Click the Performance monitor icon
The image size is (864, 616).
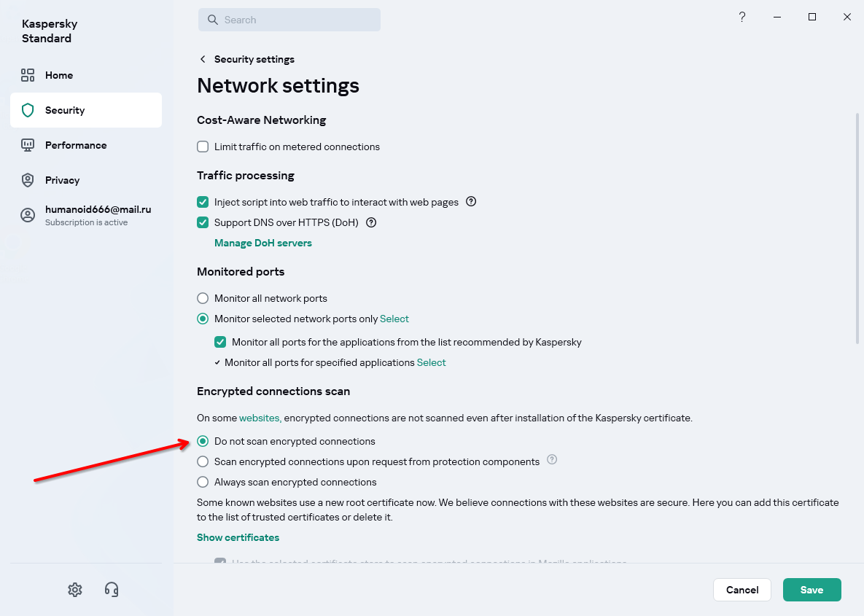pyautogui.click(x=28, y=146)
